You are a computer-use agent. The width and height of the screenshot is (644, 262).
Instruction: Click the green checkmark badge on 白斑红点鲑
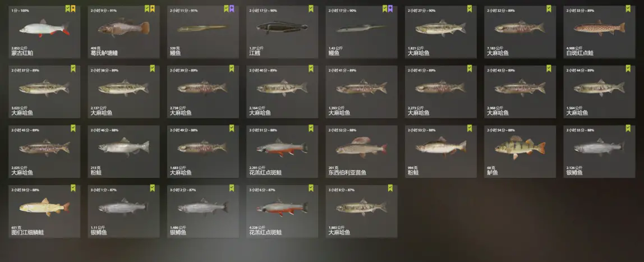628,8
